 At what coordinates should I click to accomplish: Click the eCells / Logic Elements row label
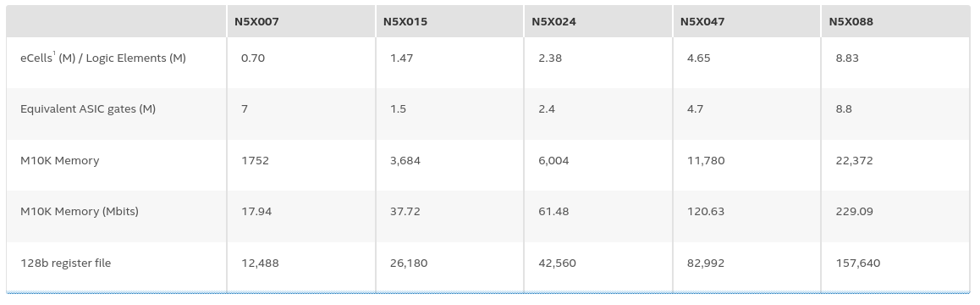[x=103, y=58]
